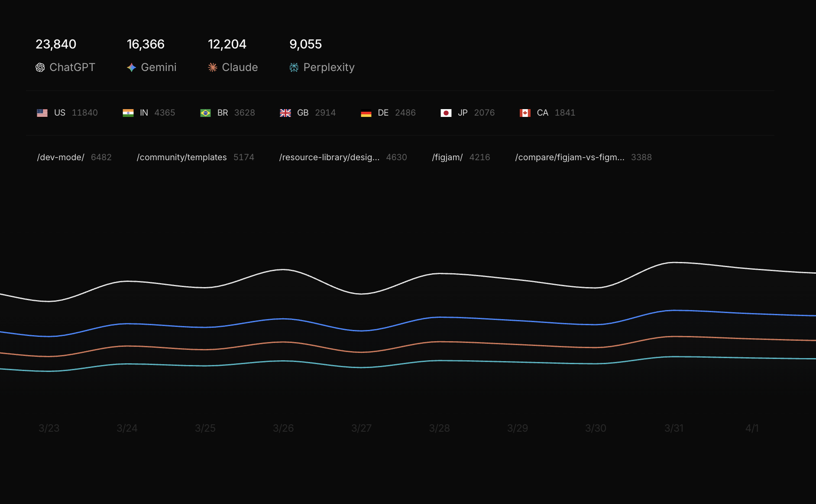The width and height of the screenshot is (816, 504).
Task: Click the Germany flag icon
Action: click(366, 113)
